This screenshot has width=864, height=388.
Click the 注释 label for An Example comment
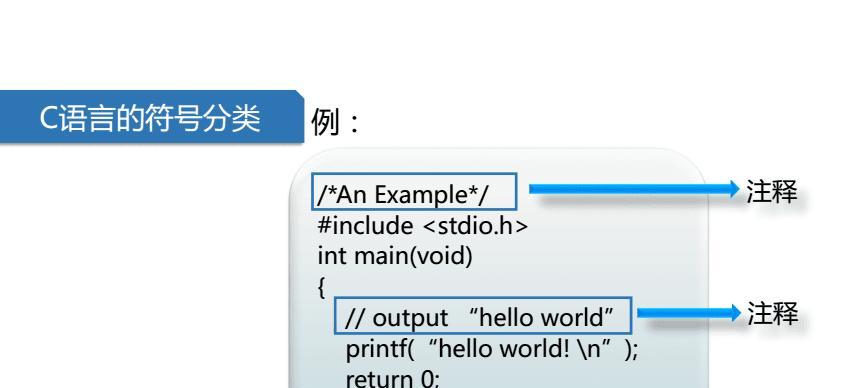click(x=772, y=192)
